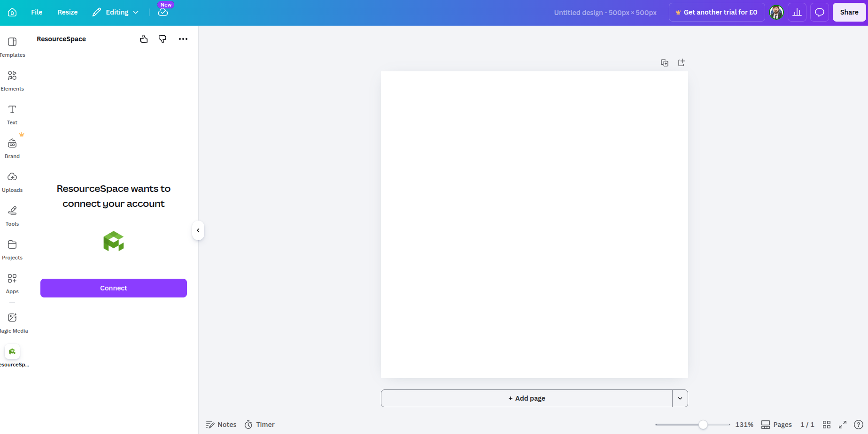Open the Notes panel
Image resolution: width=868 pixels, height=434 pixels.
pyautogui.click(x=221, y=425)
